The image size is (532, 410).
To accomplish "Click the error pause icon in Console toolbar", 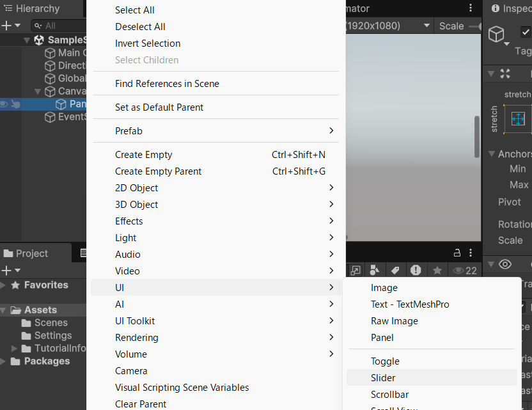I will pyautogui.click(x=415, y=271).
